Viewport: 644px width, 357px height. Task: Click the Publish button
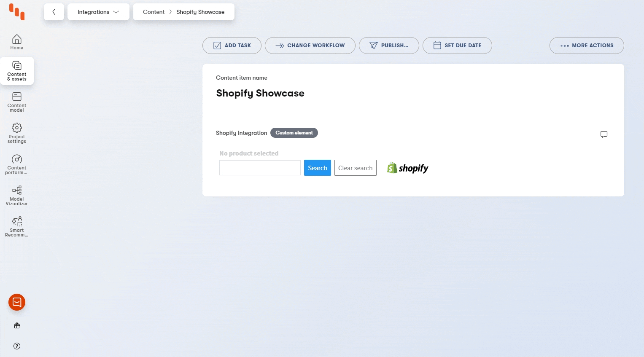(x=389, y=46)
